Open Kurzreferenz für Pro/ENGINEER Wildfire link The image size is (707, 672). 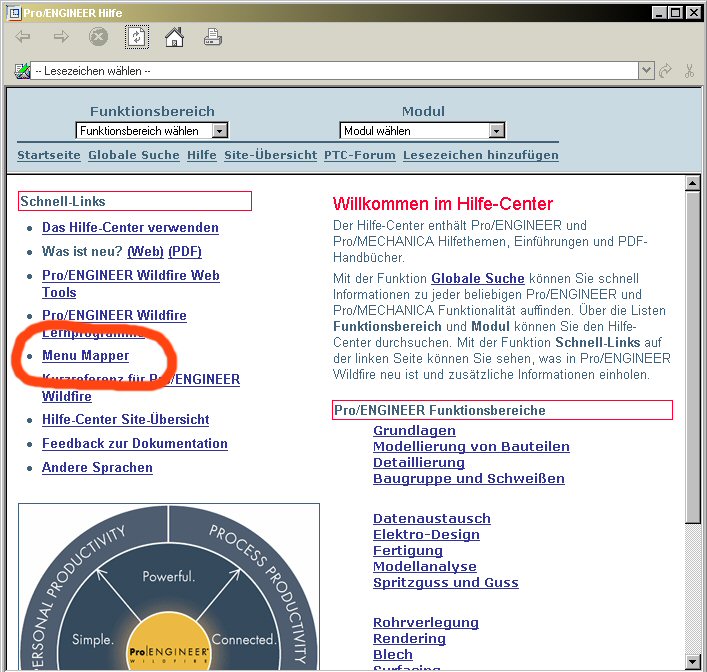click(x=141, y=387)
